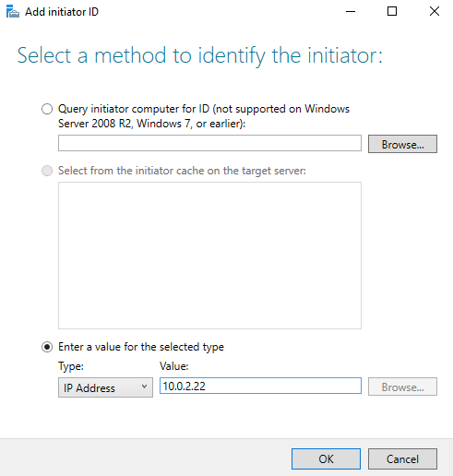Select the Query initiator computer radio button
This screenshot has width=453, height=476.
47,109
